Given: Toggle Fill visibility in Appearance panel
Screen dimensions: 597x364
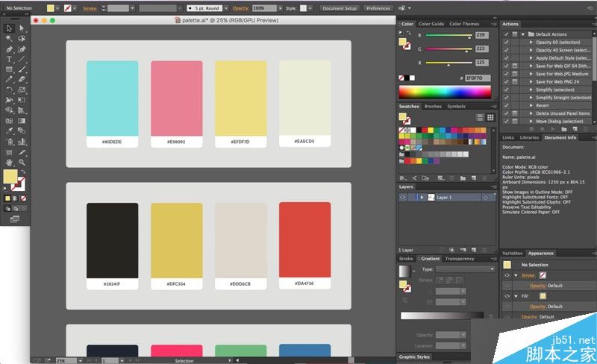Looking at the screenshot, I should click(507, 296).
